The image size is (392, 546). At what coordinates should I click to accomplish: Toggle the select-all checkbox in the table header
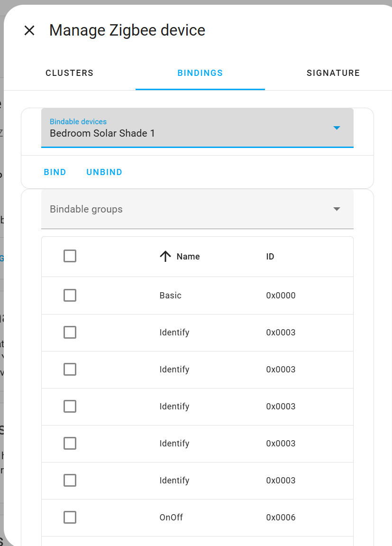[70, 256]
